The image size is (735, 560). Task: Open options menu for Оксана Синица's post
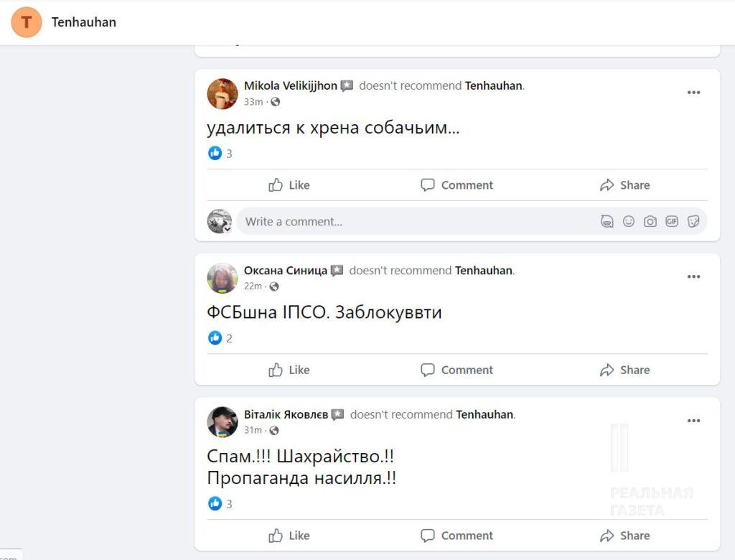[x=693, y=277]
